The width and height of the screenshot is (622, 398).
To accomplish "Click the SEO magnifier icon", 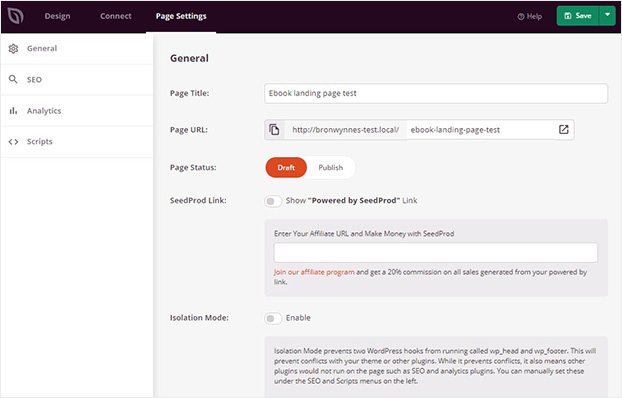I will click(x=13, y=79).
